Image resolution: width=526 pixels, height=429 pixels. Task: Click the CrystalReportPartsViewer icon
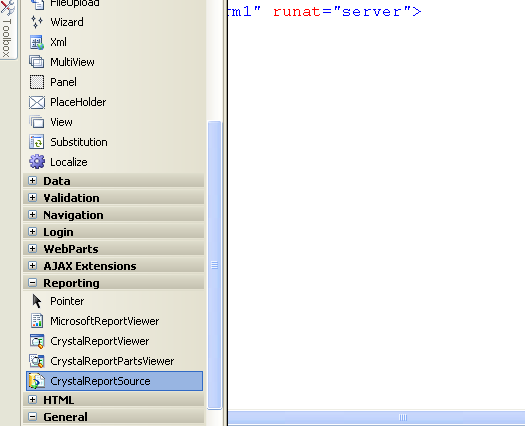click(37, 361)
